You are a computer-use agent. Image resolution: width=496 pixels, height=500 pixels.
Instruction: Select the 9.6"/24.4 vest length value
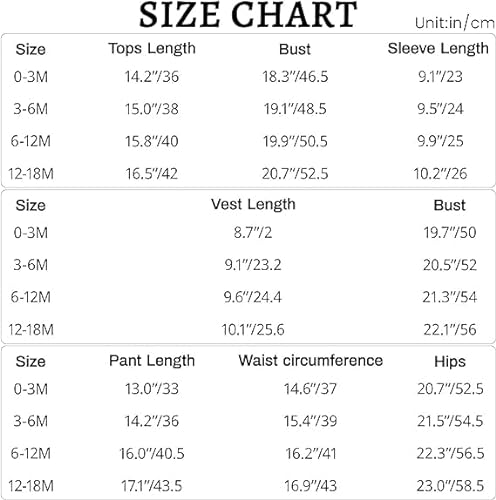pyautogui.click(x=253, y=297)
